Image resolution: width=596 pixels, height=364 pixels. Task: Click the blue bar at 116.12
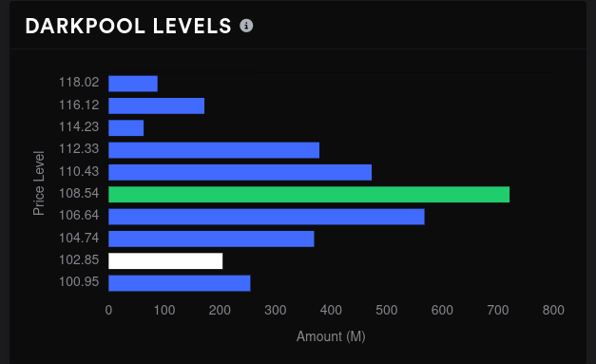[x=157, y=106]
